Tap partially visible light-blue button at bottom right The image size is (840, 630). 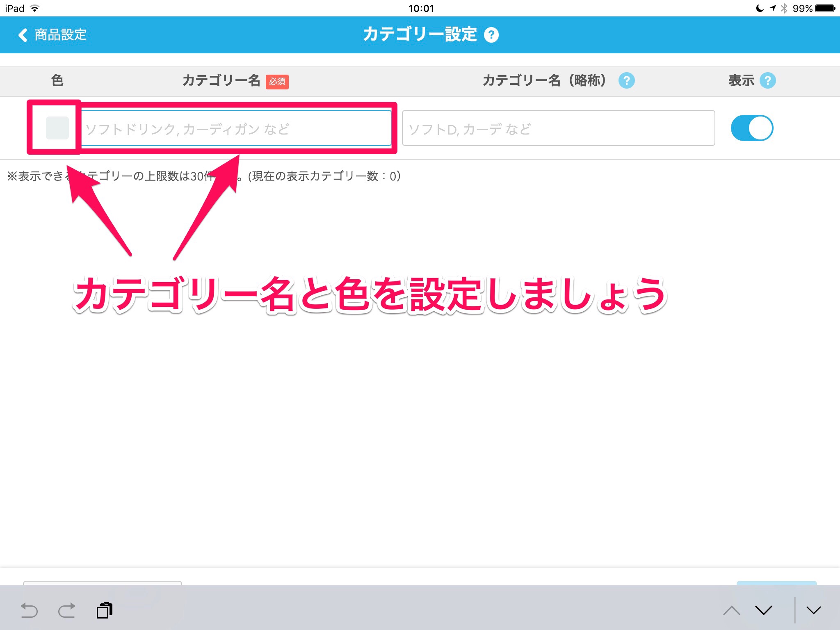(x=776, y=583)
